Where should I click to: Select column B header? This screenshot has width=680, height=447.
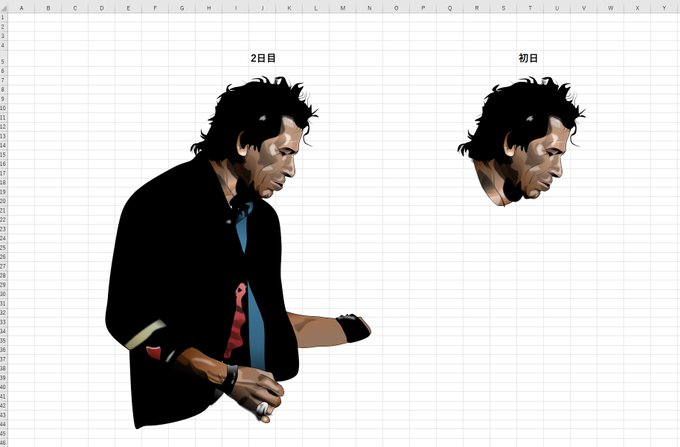48,8
